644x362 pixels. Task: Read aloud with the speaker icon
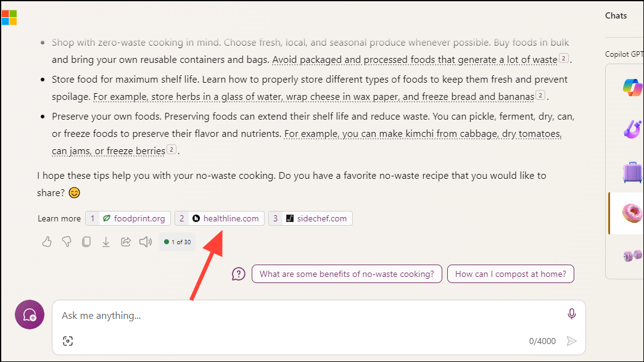(x=146, y=242)
